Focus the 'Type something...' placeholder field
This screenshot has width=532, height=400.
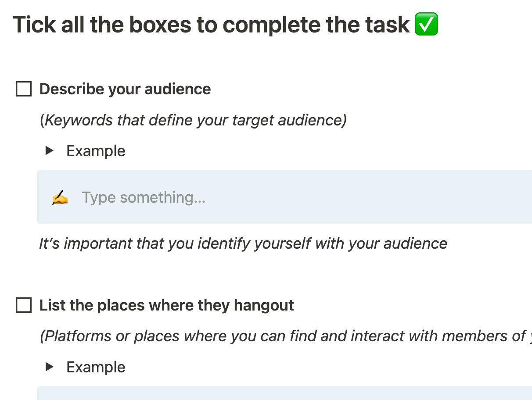click(144, 197)
